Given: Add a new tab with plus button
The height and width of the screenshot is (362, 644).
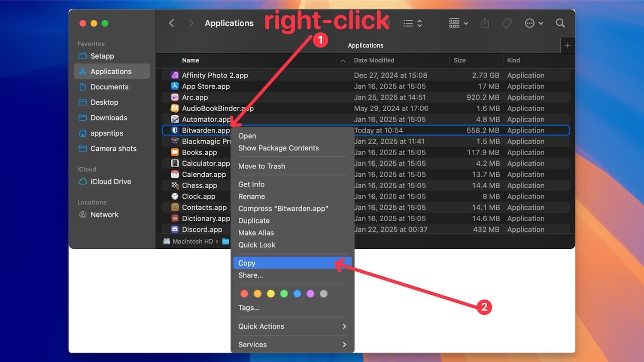Looking at the screenshot, I should pyautogui.click(x=567, y=45).
